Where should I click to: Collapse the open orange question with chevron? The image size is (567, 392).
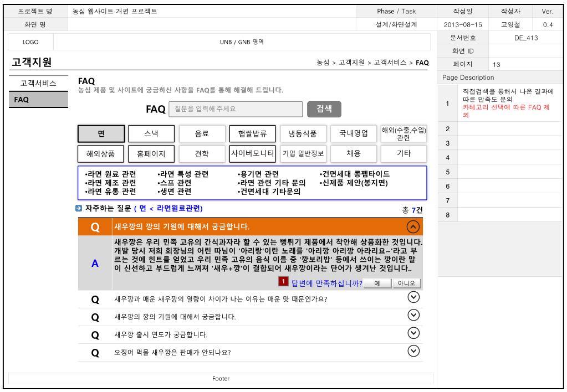pos(413,227)
